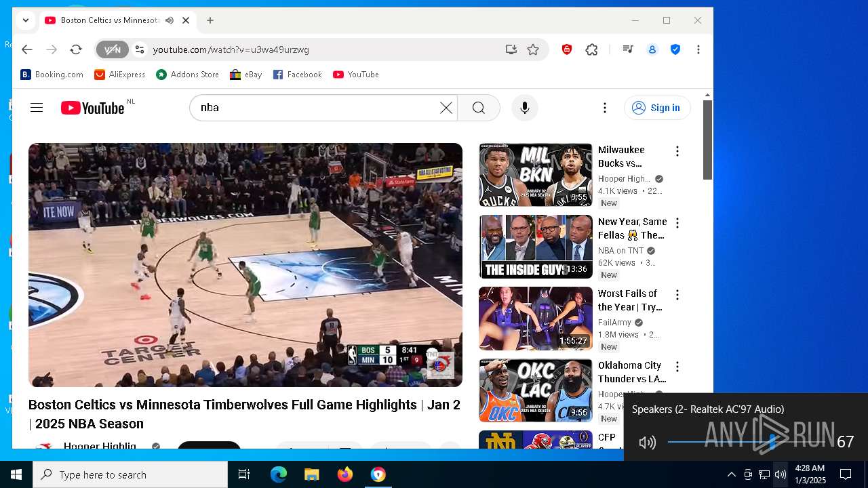This screenshot has height=488, width=868.
Task: Clear the nba search query
Action: coord(446,108)
